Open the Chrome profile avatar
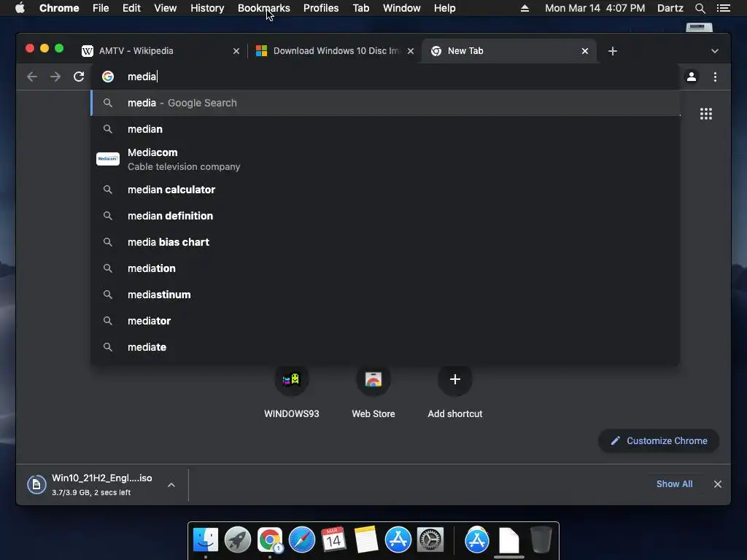Screen dimensions: 747x560 (692, 77)
